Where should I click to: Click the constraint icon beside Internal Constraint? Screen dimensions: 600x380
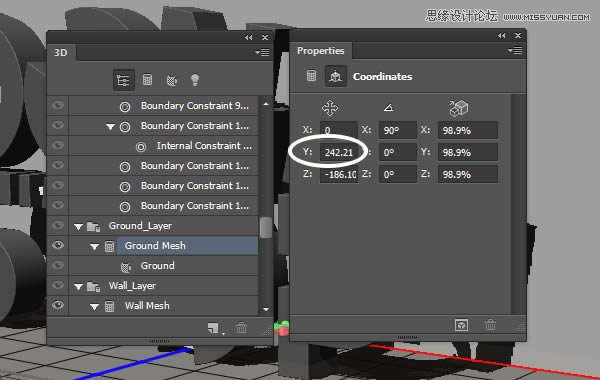141,147
